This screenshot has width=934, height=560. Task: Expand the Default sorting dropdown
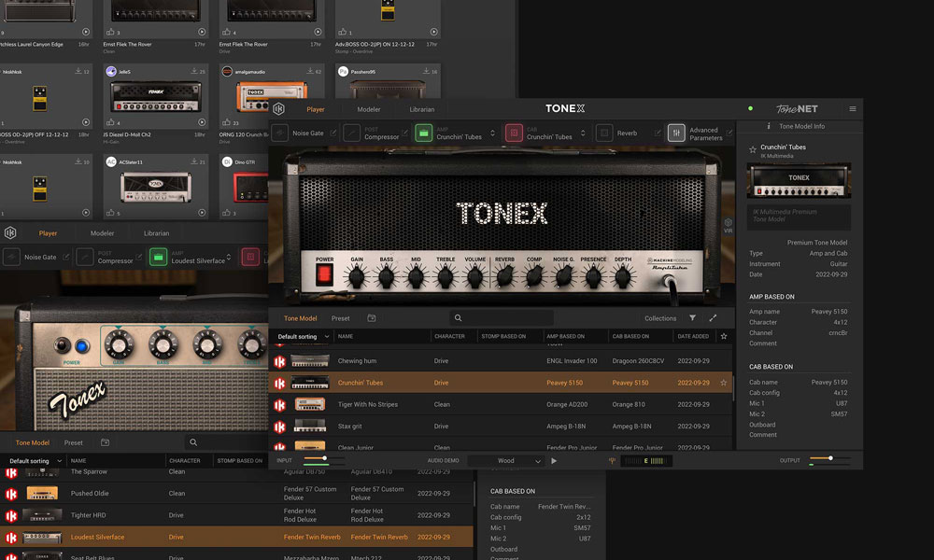tap(303, 336)
